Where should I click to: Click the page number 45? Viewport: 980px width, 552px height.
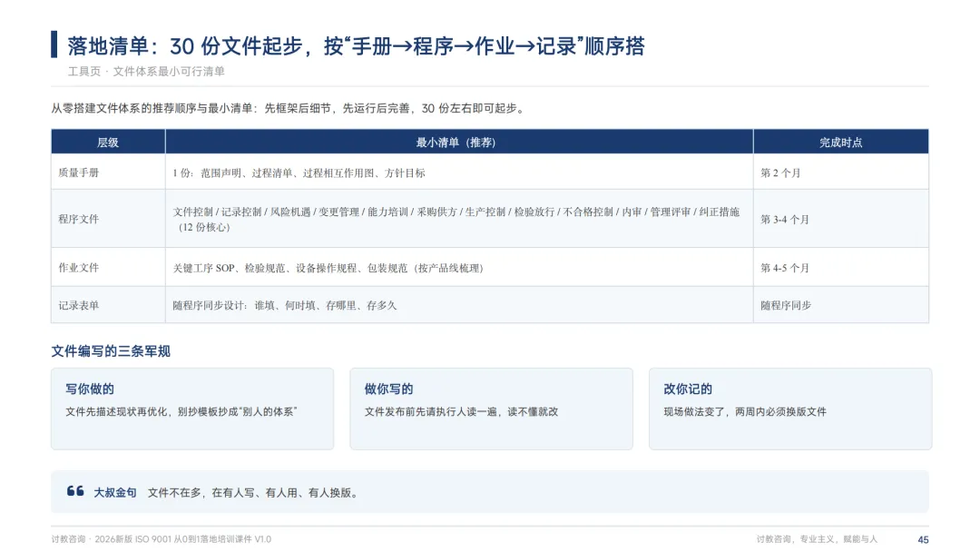pyautogui.click(x=923, y=539)
